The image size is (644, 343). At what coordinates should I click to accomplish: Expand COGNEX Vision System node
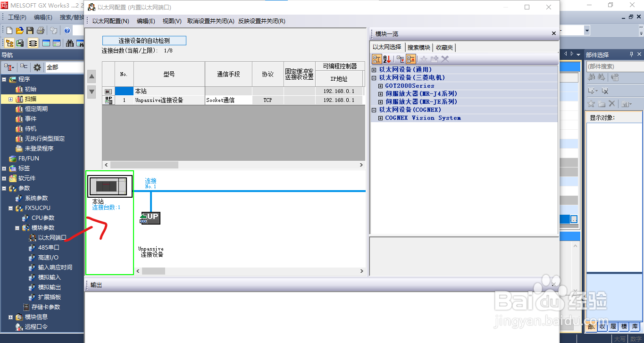click(381, 118)
